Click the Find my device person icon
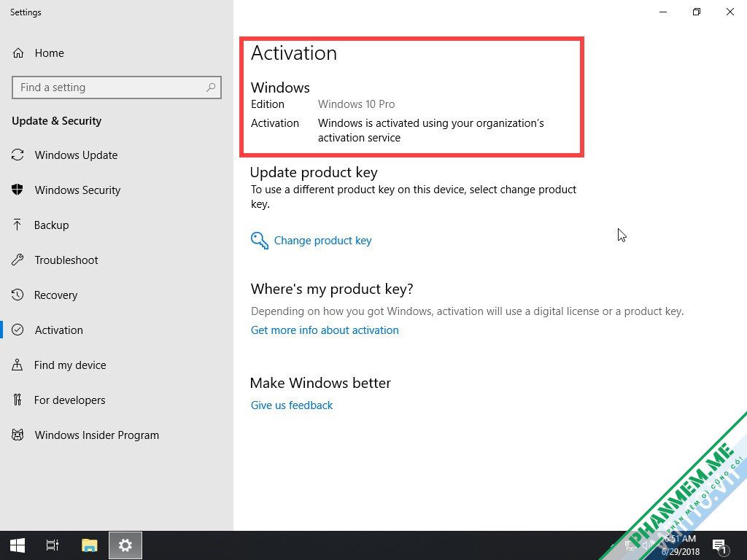 click(x=18, y=365)
